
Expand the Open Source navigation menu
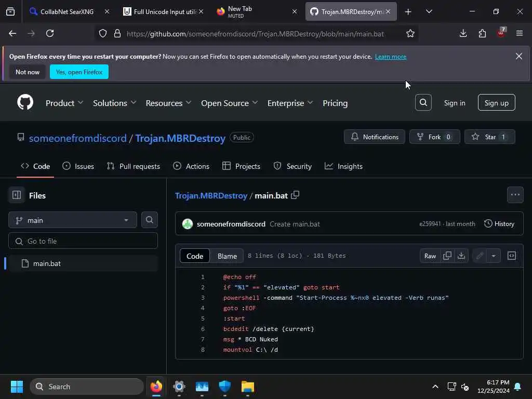click(x=229, y=103)
